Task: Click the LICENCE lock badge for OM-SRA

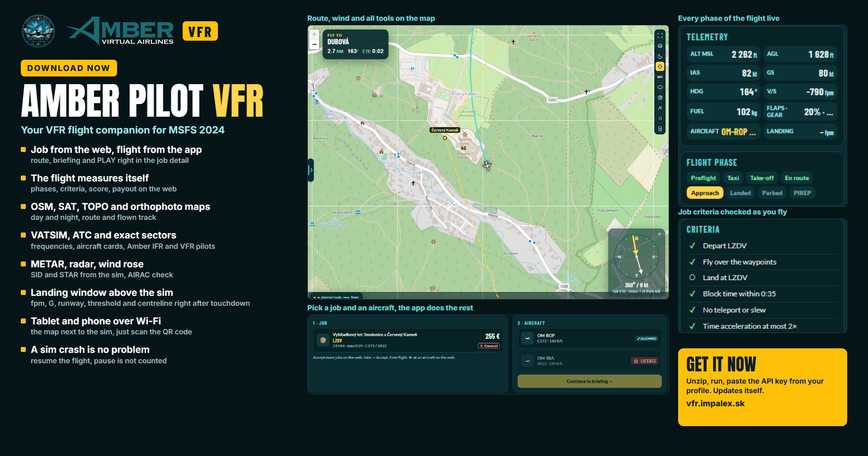Action: 645,361
